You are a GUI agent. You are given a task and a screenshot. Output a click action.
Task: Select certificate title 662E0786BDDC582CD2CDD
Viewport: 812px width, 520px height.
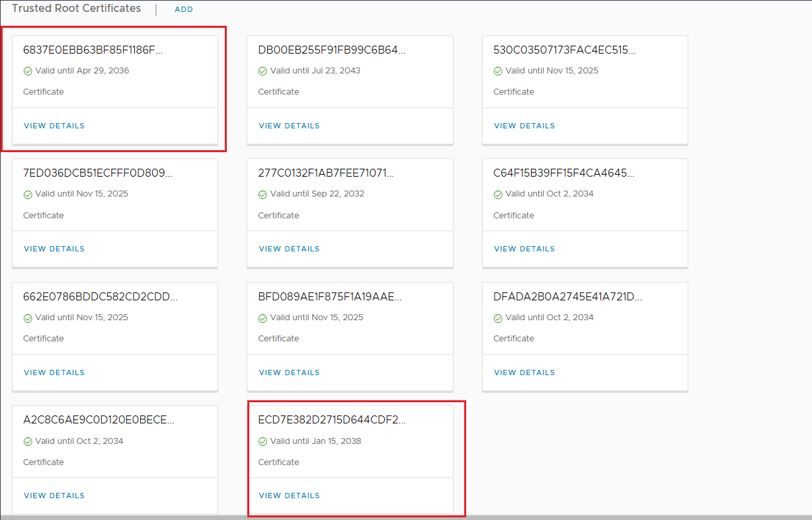[x=101, y=296]
